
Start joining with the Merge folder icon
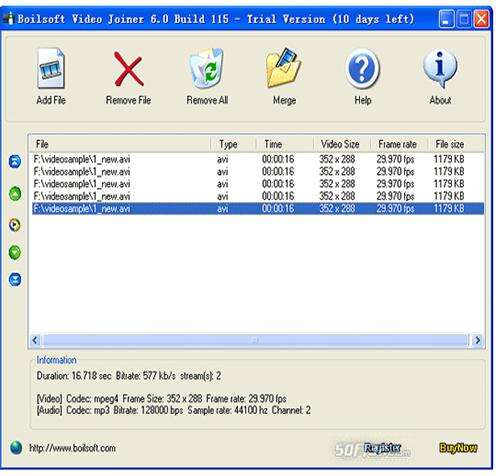[x=284, y=68]
